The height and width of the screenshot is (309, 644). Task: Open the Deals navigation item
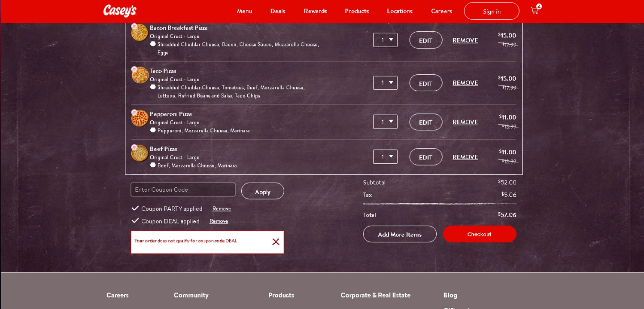[278, 11]
